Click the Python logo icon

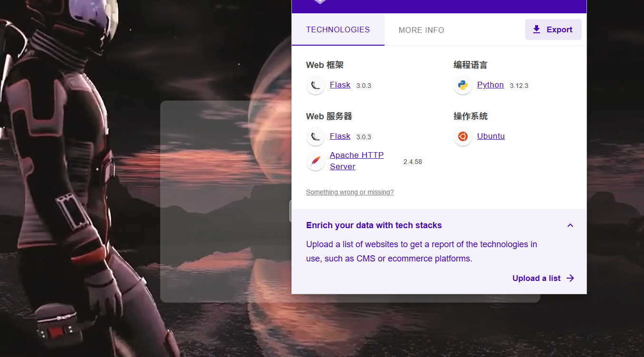point(463,86)
